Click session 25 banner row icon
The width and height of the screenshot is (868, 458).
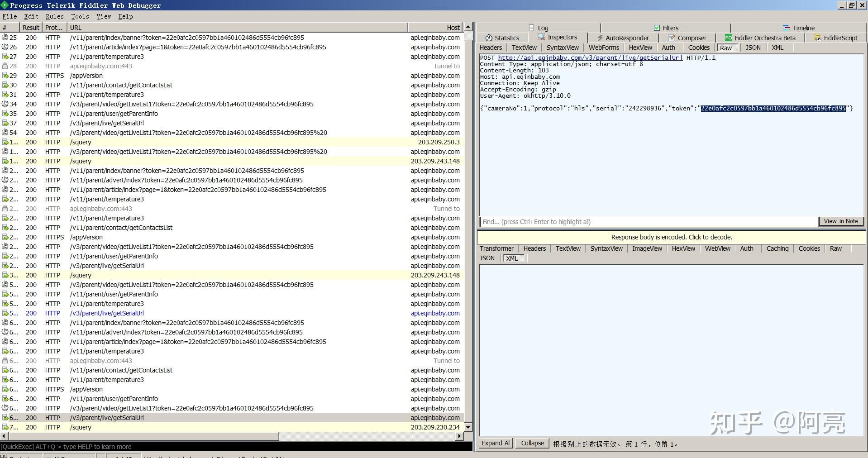tap(5, 38)
